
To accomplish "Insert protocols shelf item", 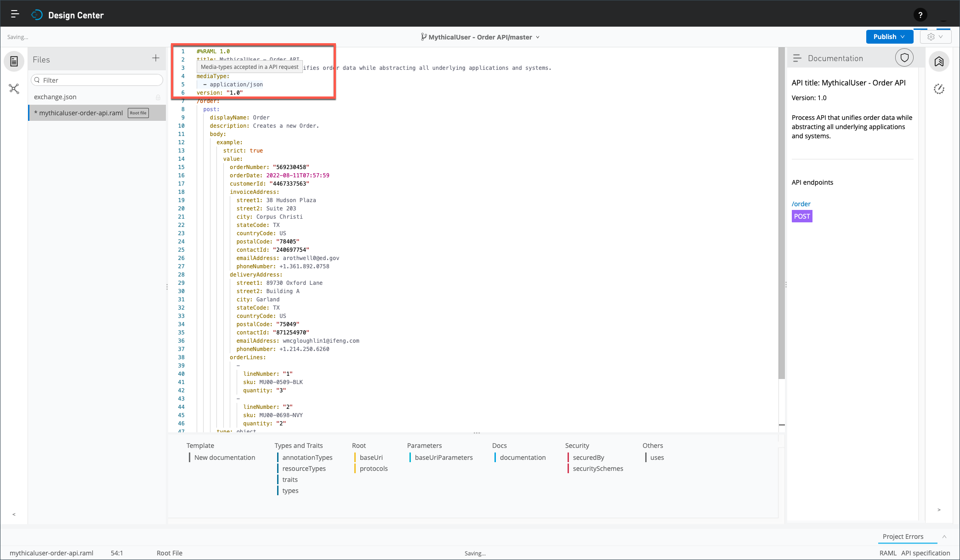I will (374, 469).
